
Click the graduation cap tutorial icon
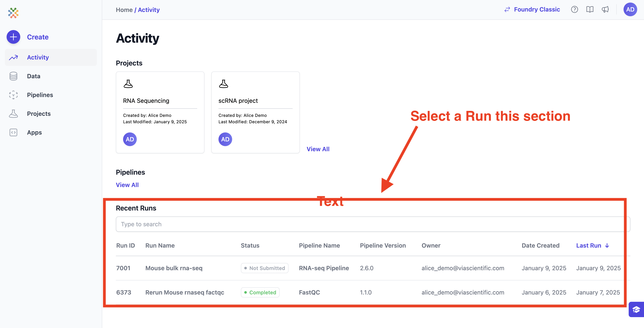636,309
